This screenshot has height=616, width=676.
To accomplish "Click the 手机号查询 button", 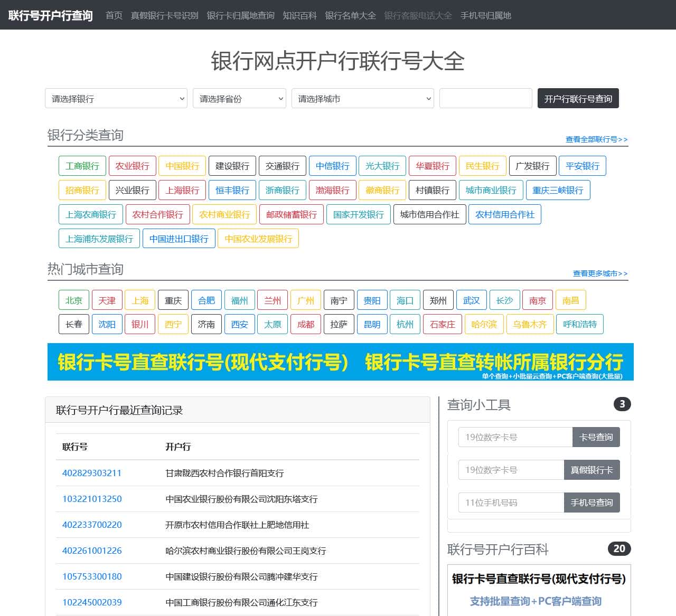I will [592, 503].
